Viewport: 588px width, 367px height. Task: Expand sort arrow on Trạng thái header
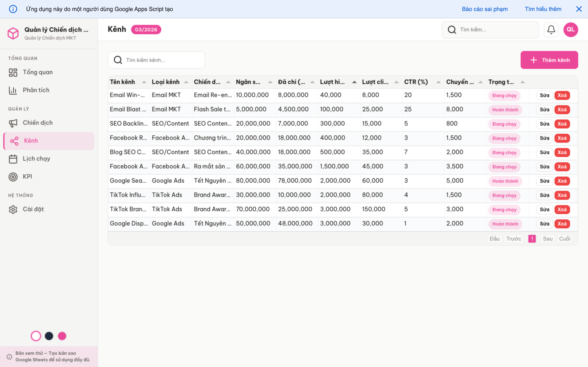pyautogui.click(x=523, y=82)
